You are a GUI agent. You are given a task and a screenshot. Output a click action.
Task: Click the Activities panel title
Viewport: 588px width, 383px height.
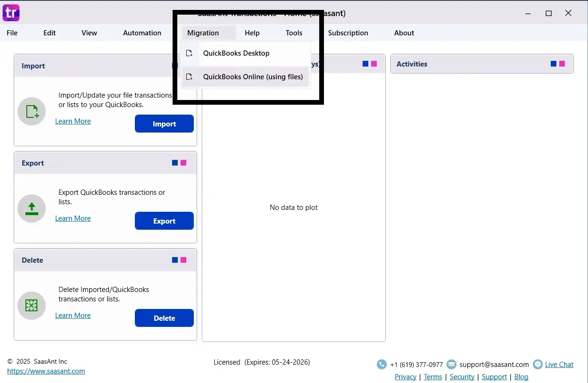point(412,64)
